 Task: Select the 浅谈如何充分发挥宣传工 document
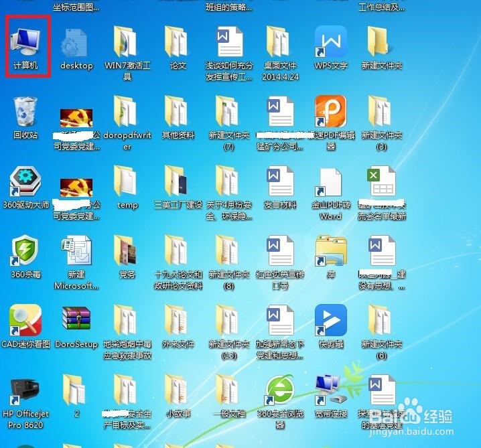pos(229,42)
